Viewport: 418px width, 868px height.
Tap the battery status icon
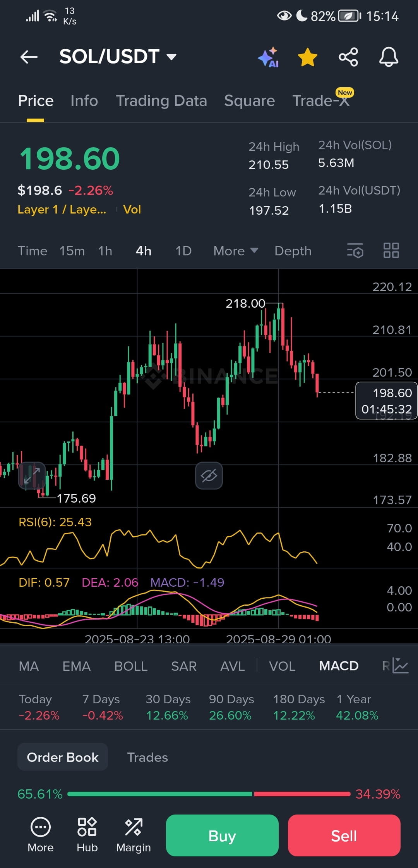(x=349, y=16)
